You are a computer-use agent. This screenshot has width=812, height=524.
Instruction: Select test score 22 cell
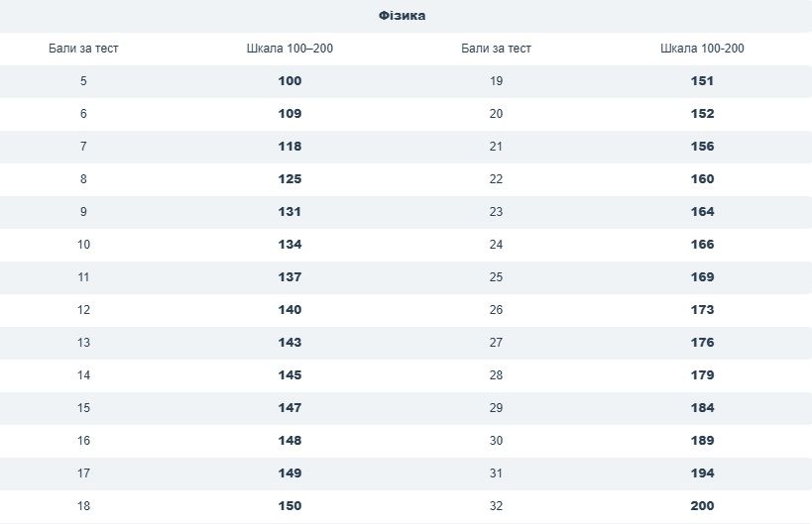click(x=496, y=179)
